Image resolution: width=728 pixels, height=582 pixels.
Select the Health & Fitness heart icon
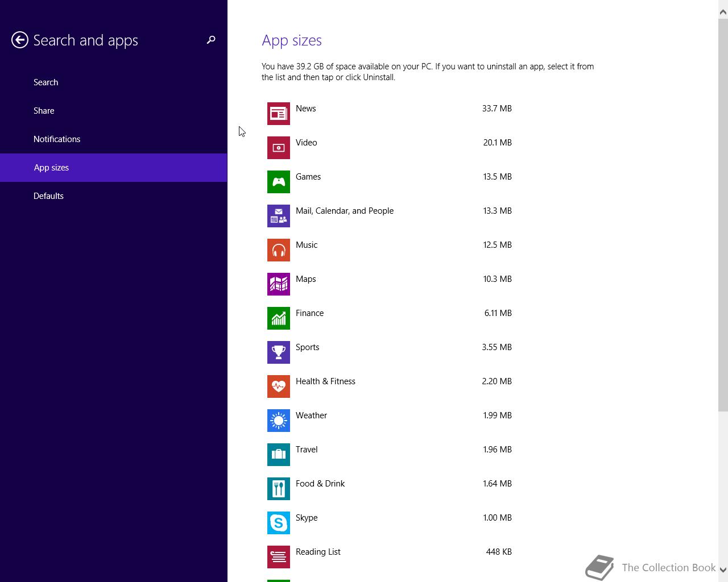[279, 386]
